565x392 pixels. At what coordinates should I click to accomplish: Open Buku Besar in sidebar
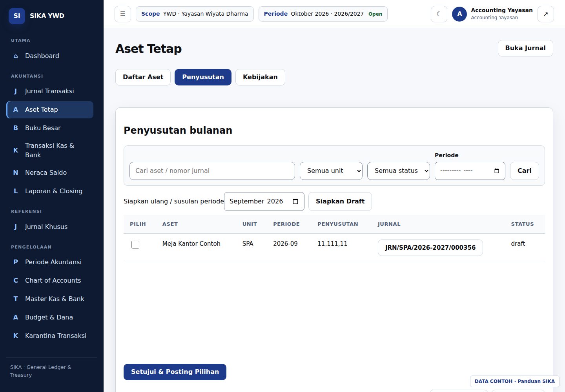click(50, 128)
